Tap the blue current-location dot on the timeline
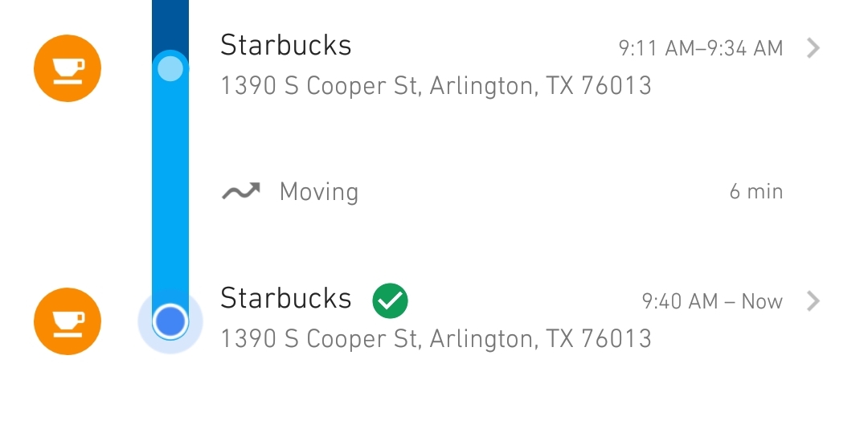The width and height of the screenshot is (868, 429). pyautogui.click(x=170, y=322)
